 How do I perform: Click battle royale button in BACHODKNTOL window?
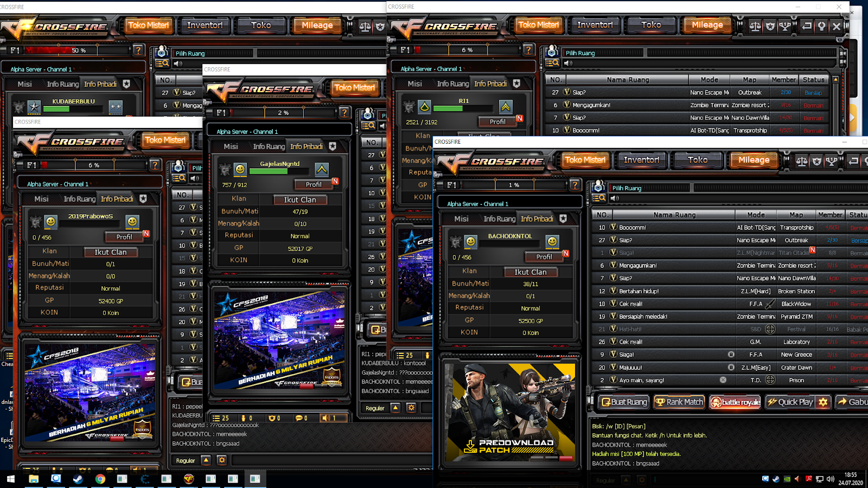click(735, 402)
